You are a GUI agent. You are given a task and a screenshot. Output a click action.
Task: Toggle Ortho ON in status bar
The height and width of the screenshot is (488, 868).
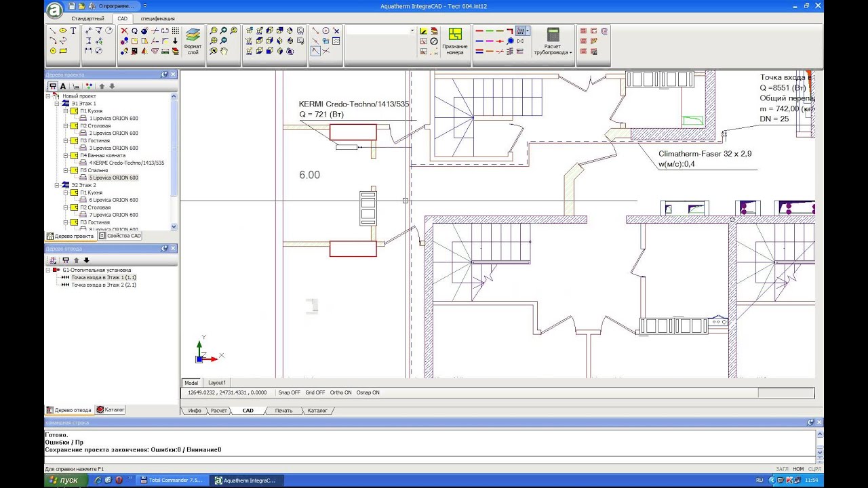341,392
